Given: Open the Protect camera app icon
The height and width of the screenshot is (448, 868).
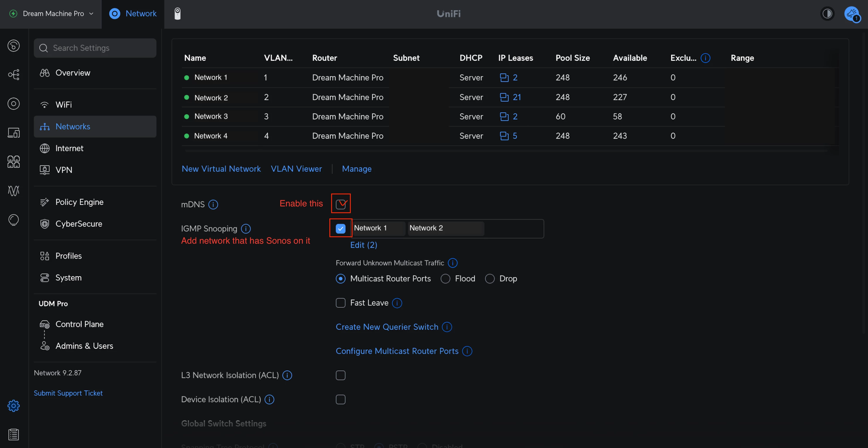Looking at the screenshot, I should pyautogui.click(x=178, y=14).
